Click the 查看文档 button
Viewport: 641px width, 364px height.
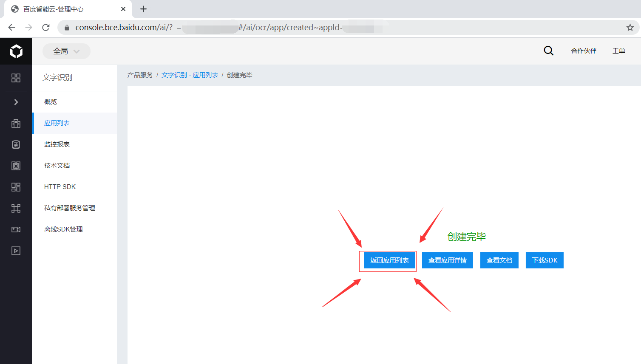[x=499, y=260]
